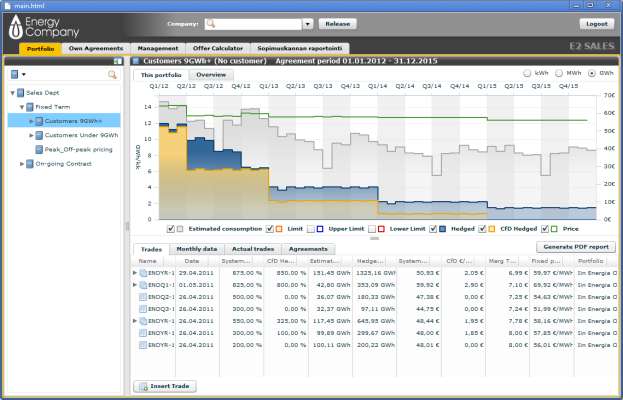Click the Release button

(338, 24)
